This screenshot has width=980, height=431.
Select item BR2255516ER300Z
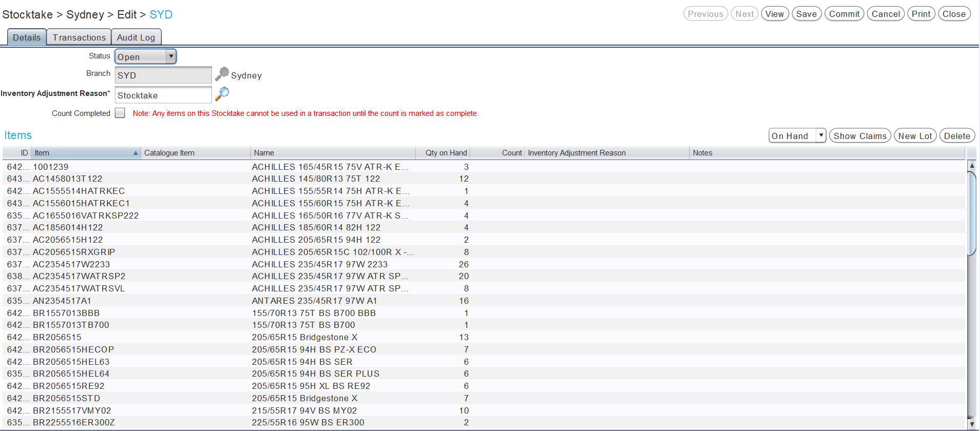point(484,422)
